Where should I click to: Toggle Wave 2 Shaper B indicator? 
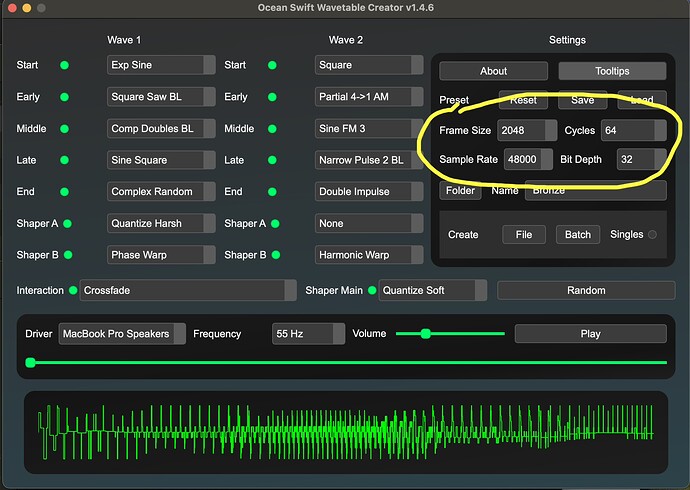click(276, 255)
